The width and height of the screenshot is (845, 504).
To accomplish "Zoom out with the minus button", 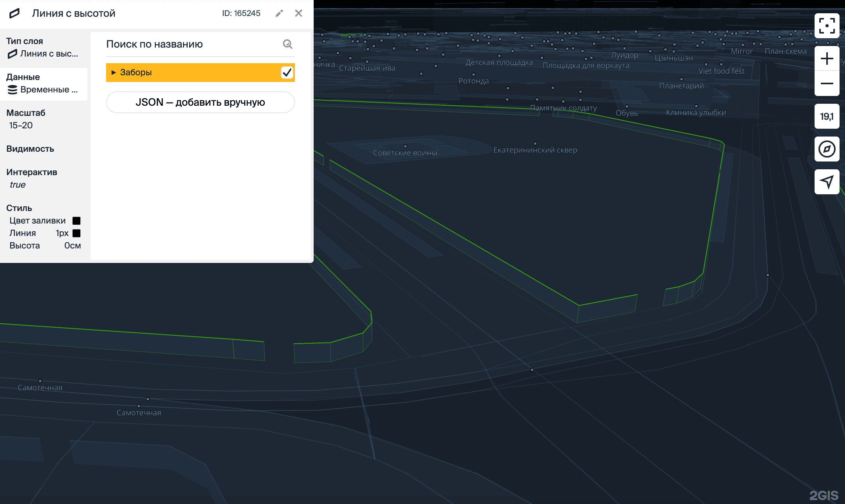I will tap(827, 83).
